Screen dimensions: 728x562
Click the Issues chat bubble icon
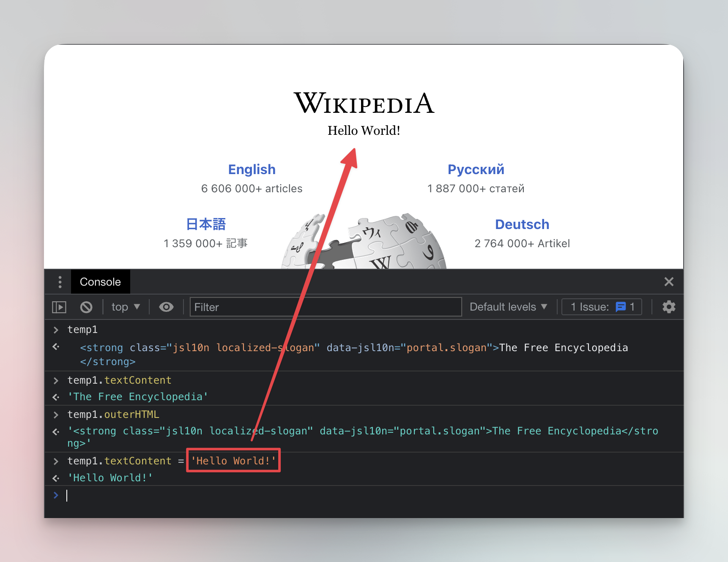click(x=621, y=307)
